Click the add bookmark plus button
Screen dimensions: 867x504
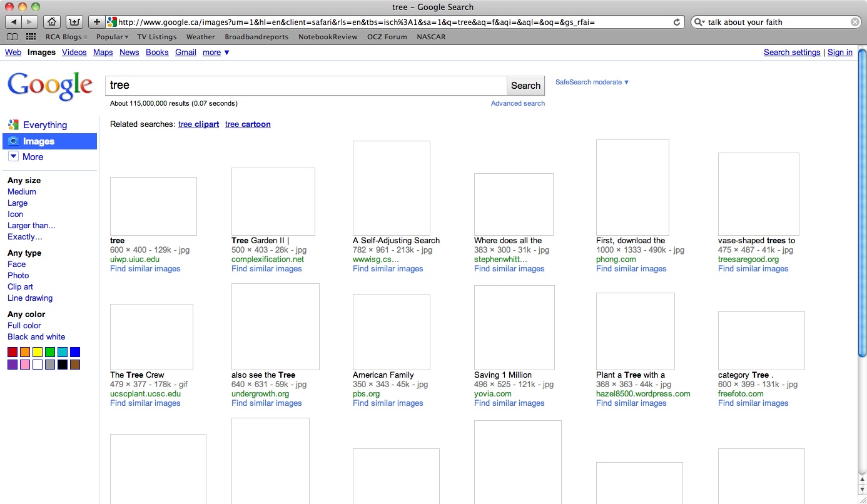point(96,22)
